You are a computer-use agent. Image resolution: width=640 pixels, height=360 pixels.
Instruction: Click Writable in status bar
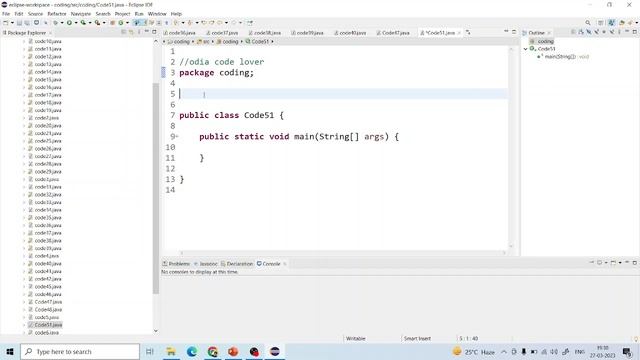click(356, 338)
